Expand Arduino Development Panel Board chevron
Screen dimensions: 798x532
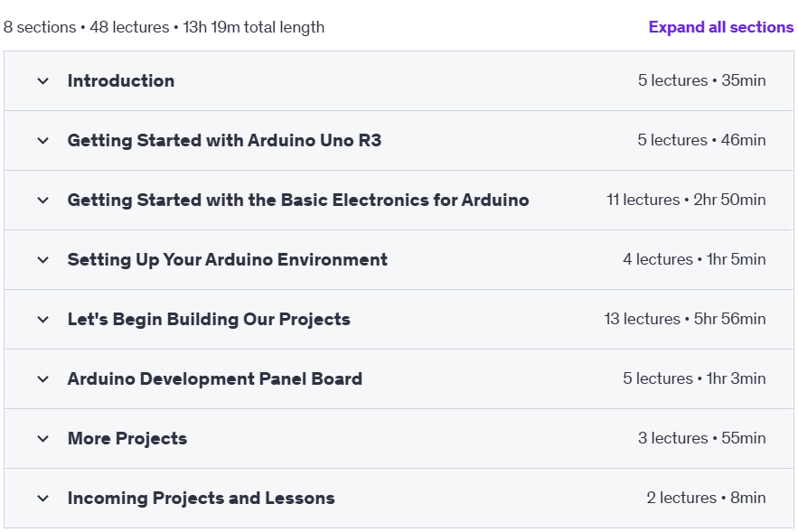tap(43, 379)
